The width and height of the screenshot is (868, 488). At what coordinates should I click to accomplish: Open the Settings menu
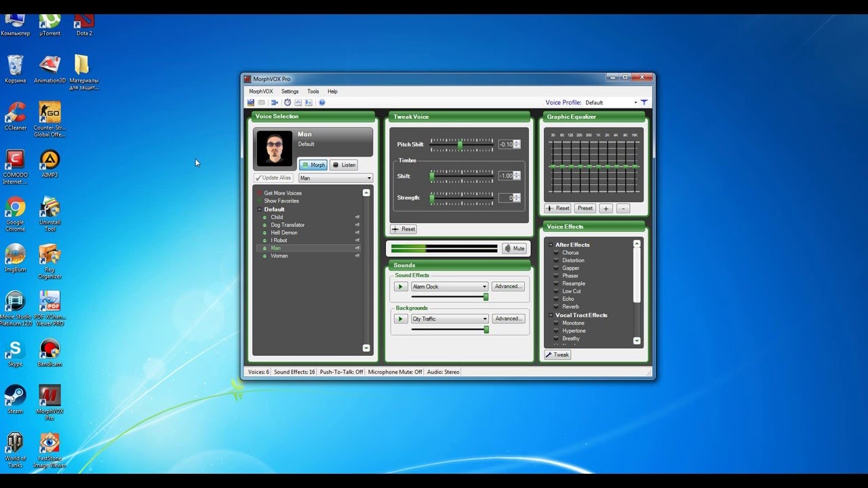(x=290, y=91)
